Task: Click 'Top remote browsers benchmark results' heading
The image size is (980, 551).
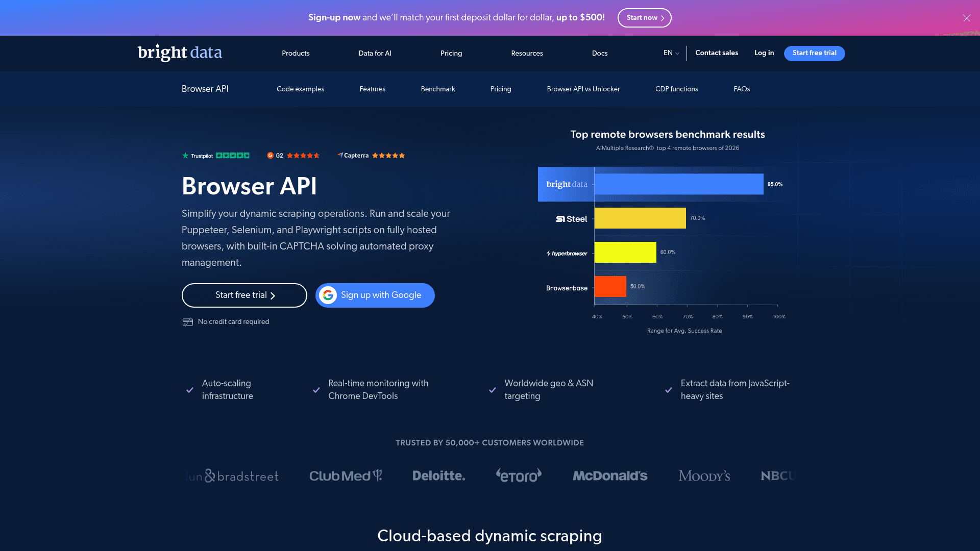Action: pyautogui.click(x=668, y=135)
